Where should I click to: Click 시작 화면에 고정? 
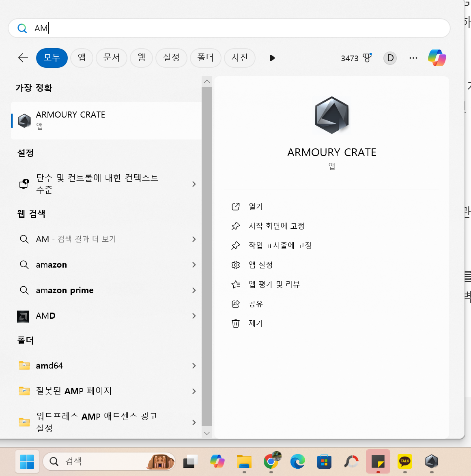[x=276, y=226]
